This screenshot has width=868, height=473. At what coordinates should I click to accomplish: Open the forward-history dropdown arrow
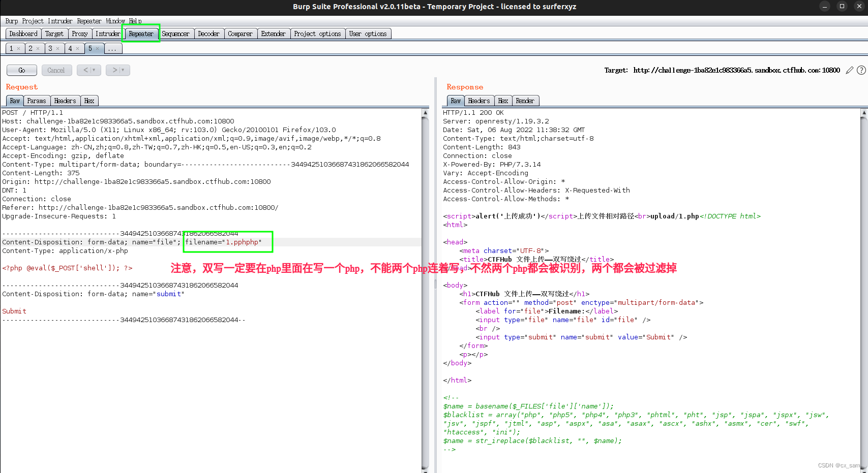123,70
